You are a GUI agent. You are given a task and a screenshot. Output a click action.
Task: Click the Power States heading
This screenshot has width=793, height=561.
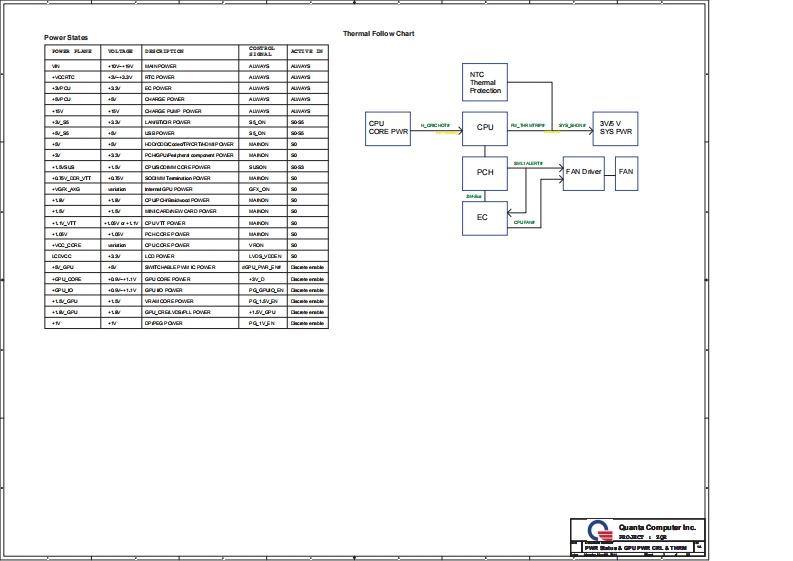coord(66,38)
